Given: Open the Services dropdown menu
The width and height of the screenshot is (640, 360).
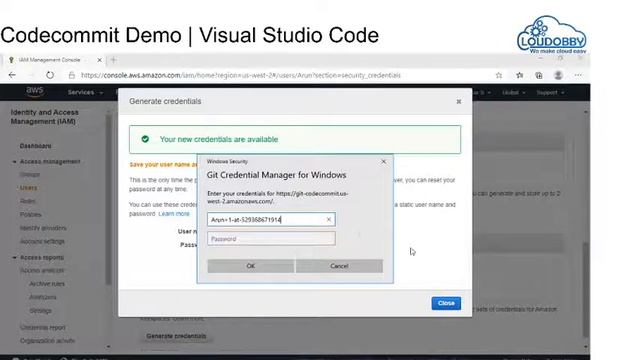Looking at the screenshot, I should (85, 92).
